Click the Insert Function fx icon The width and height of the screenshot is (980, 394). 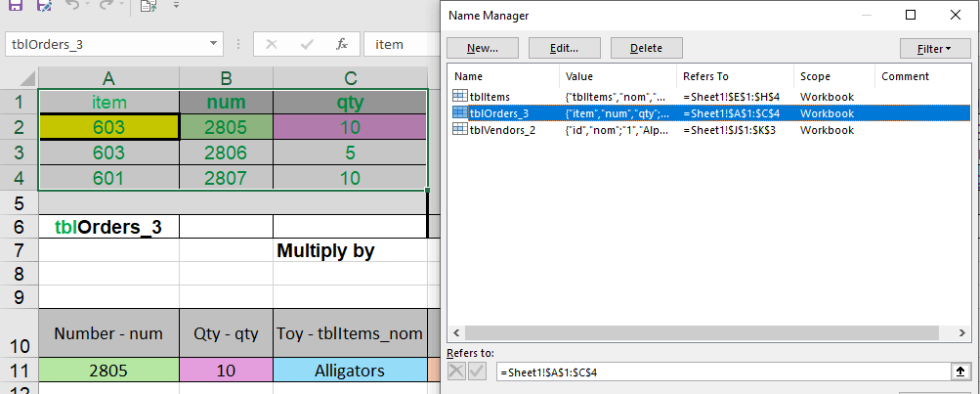click(342, 44)
